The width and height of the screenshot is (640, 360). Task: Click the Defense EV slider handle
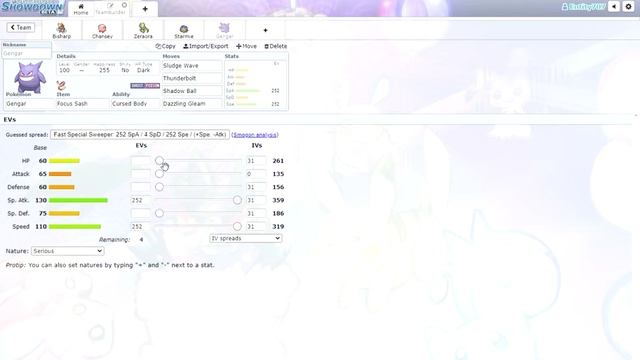(x=159, y=187)
